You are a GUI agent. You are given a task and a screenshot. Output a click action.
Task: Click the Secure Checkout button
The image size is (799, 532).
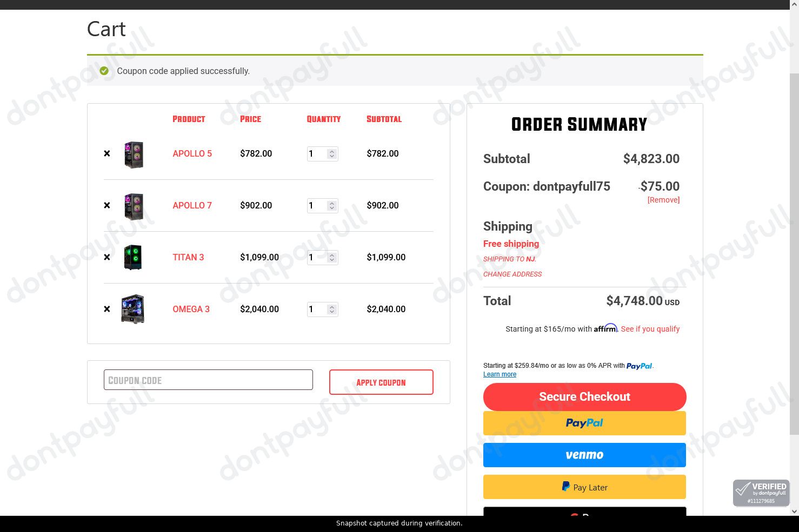tap(584, 396)
